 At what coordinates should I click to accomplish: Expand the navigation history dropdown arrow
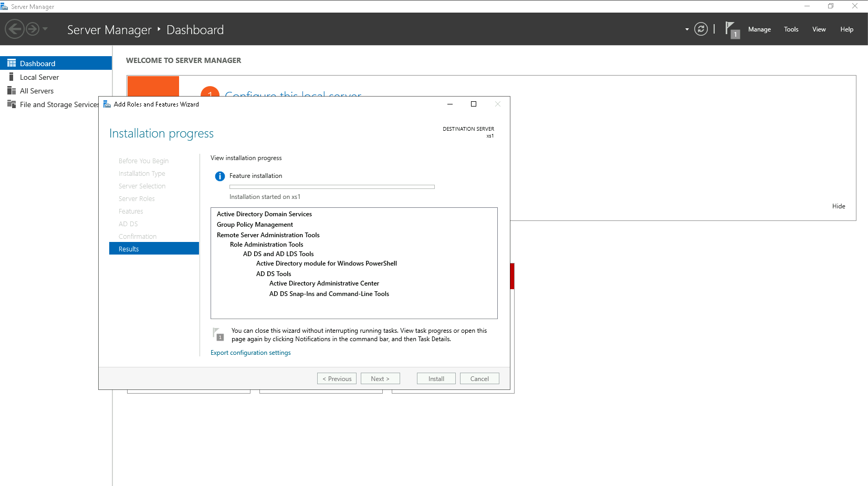coord(45,29)
